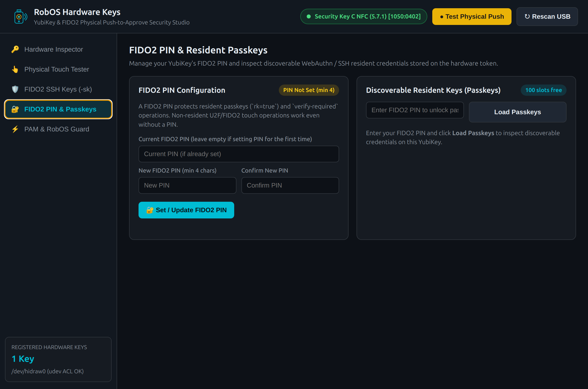The image size is (588, 389).
Task: Click Discoverable Resident Keys (Passkeys) heading
Action: (x=433, y=90)
